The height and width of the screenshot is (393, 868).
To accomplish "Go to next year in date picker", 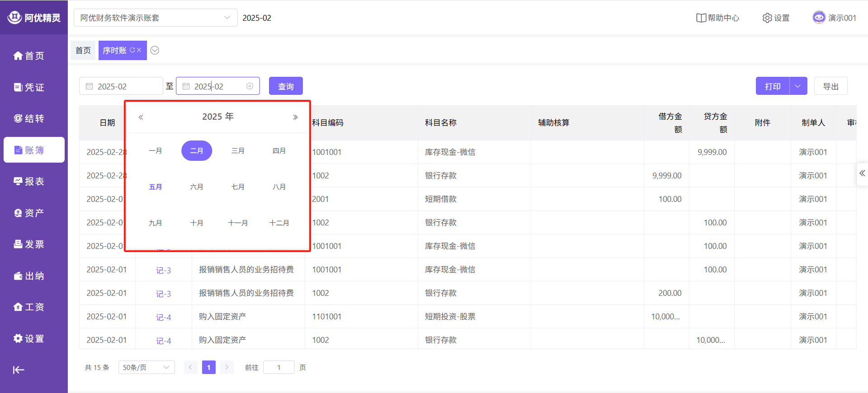I will tap(295, 117).
